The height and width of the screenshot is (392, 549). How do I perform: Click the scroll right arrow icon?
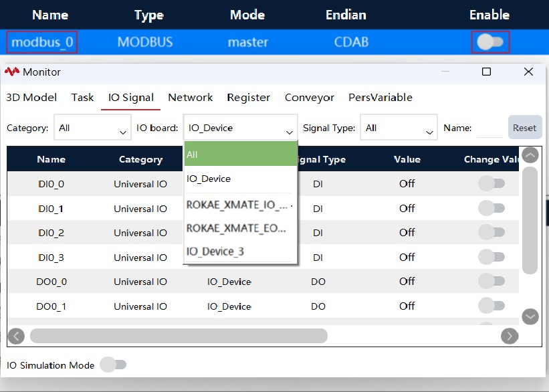(x=510, y=336)
